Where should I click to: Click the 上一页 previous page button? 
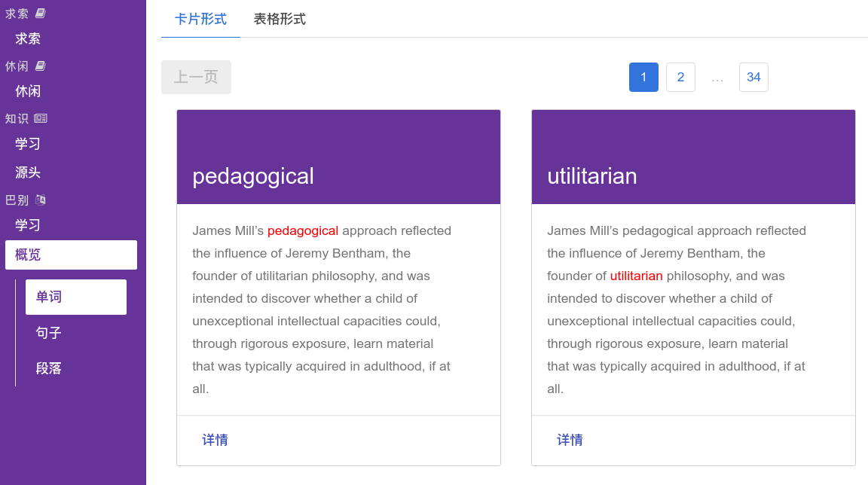(x=196, y=77)
